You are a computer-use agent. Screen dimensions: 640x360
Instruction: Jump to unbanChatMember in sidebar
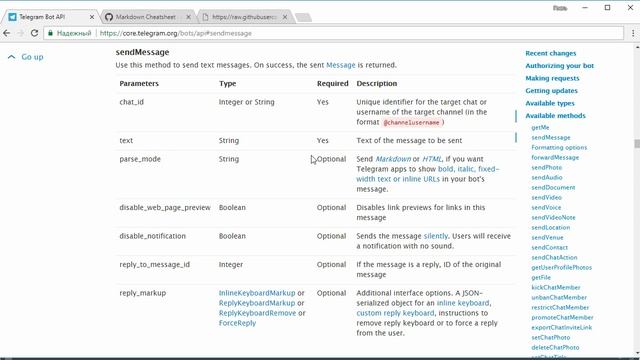559,298
